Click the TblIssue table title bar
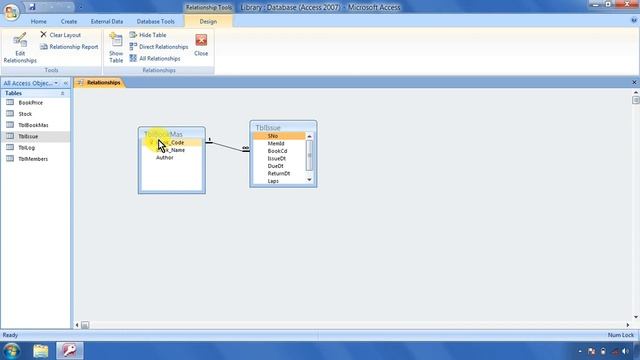This screenshot has width=640, height=360. [283, 127]
